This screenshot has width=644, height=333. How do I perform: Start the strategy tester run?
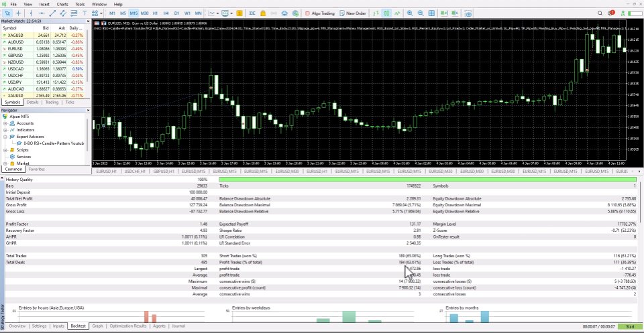tap(631, 326)
